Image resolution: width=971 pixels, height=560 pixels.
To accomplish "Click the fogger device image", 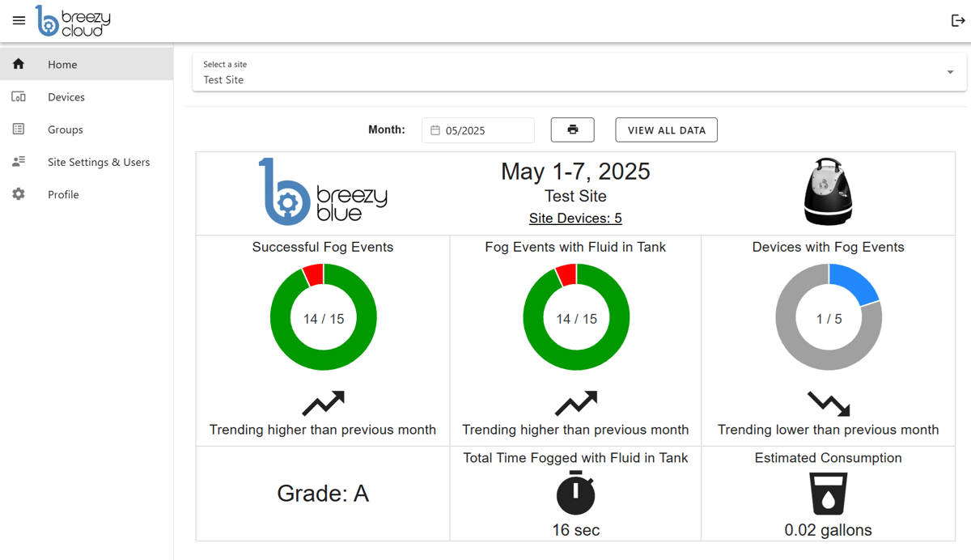I will pyautogui.click(x=828, y=192).
